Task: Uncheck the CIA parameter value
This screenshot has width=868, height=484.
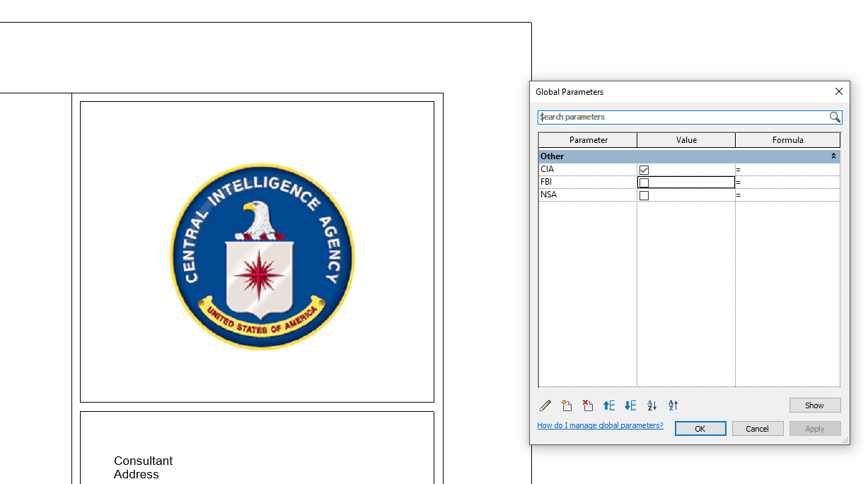Action: click(x=644, y=169)
